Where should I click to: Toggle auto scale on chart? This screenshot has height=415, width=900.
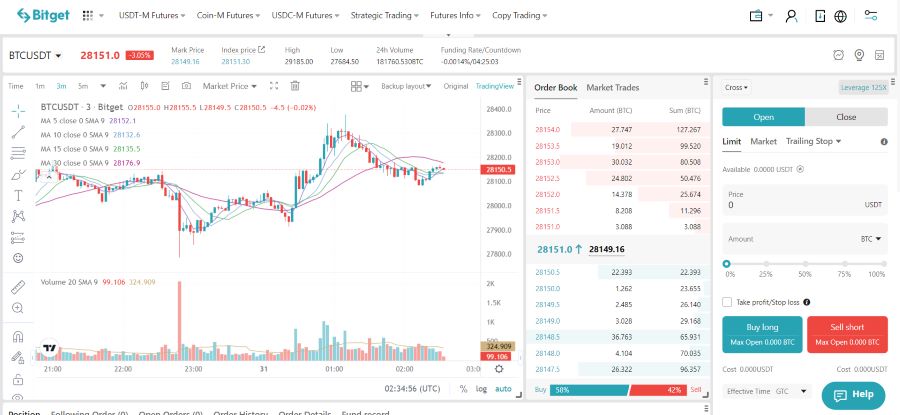[x=503, y=388]
